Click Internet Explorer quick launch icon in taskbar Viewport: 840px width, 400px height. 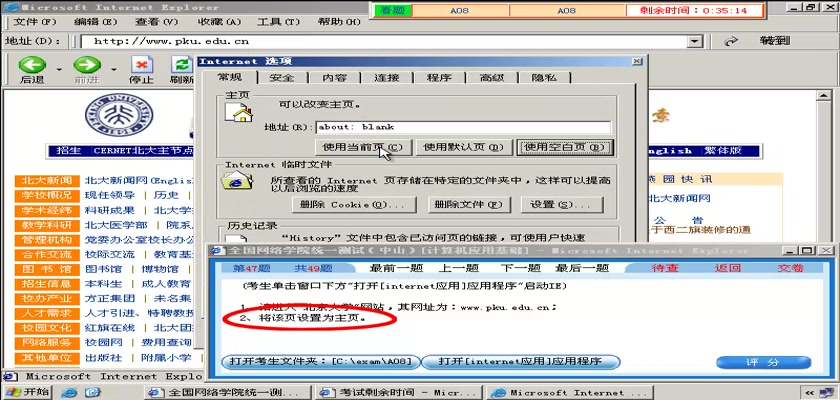pyautogui.click(x=69, y=393)
